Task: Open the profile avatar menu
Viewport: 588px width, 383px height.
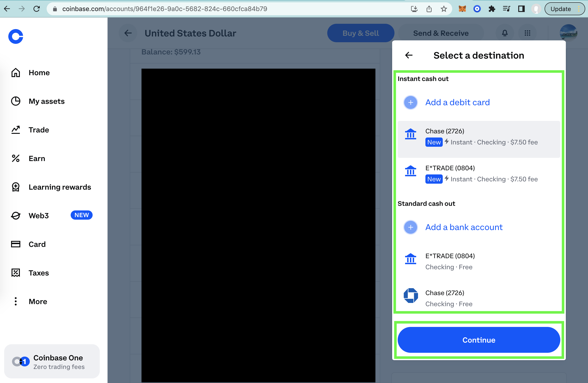Action: pos(568,33)
